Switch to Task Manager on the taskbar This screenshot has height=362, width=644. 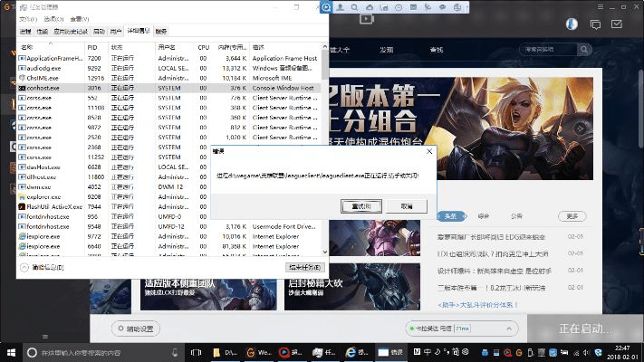click(324, 353)
